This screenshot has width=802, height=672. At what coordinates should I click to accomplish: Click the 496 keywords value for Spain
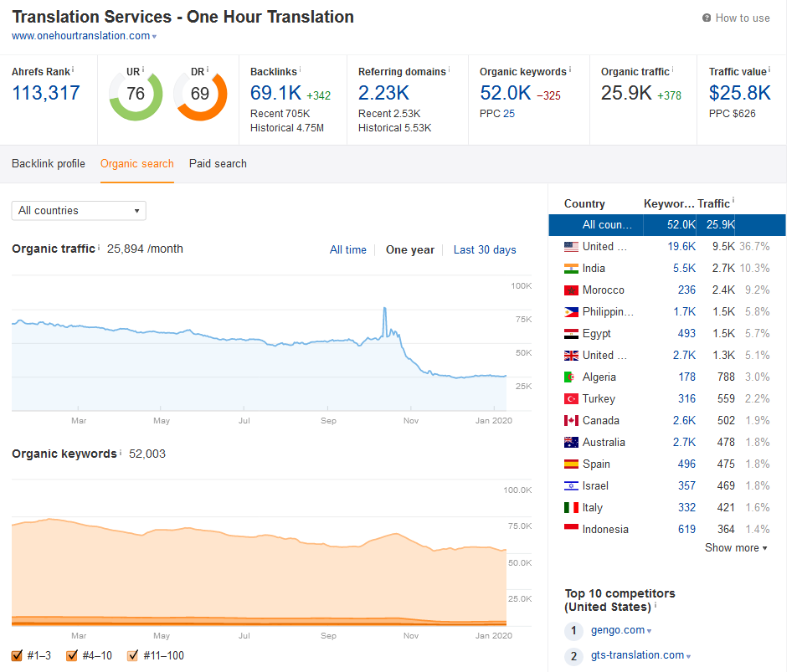pos(687,464)
